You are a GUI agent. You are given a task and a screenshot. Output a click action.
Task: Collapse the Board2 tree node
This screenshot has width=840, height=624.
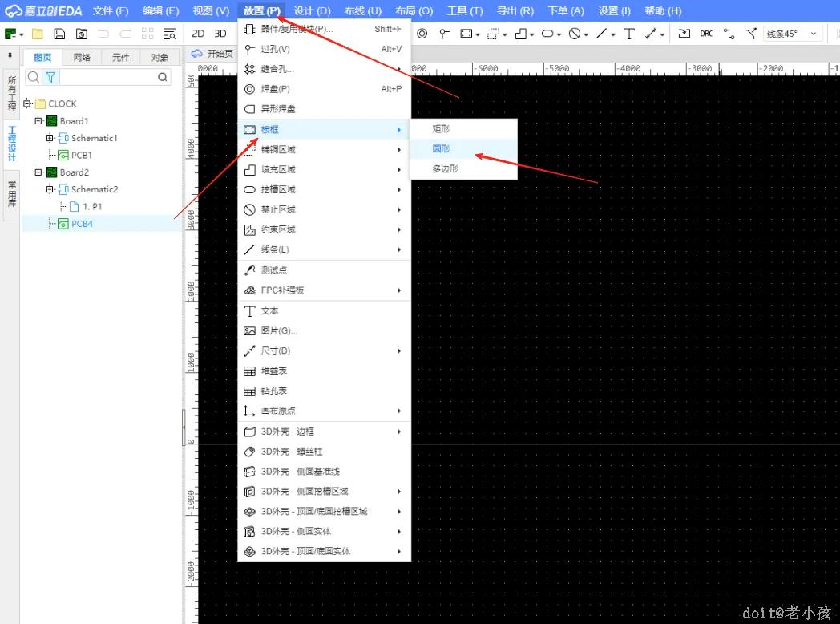tap(38, 172)
